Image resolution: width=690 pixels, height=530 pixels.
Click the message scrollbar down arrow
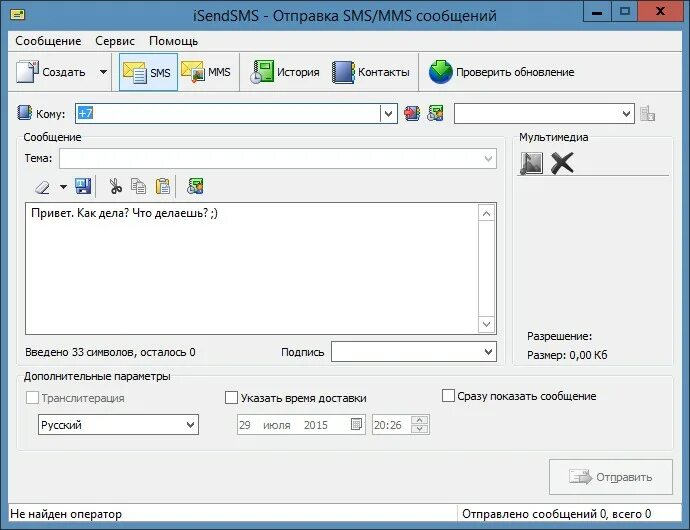tap(486, 324)
